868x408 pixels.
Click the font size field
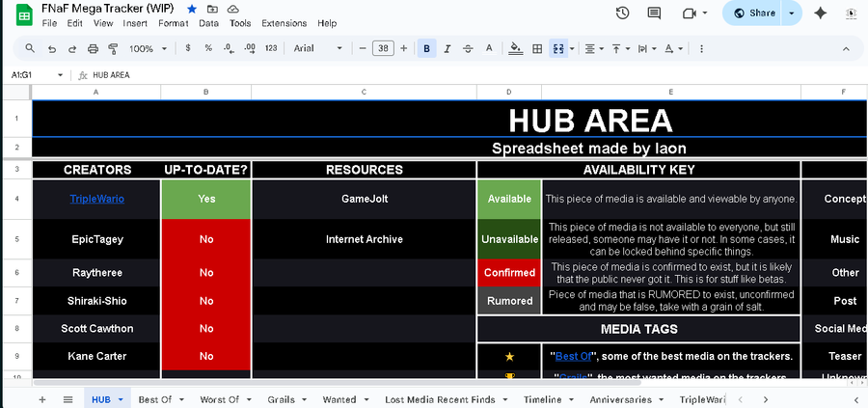[x=383, y=49]
